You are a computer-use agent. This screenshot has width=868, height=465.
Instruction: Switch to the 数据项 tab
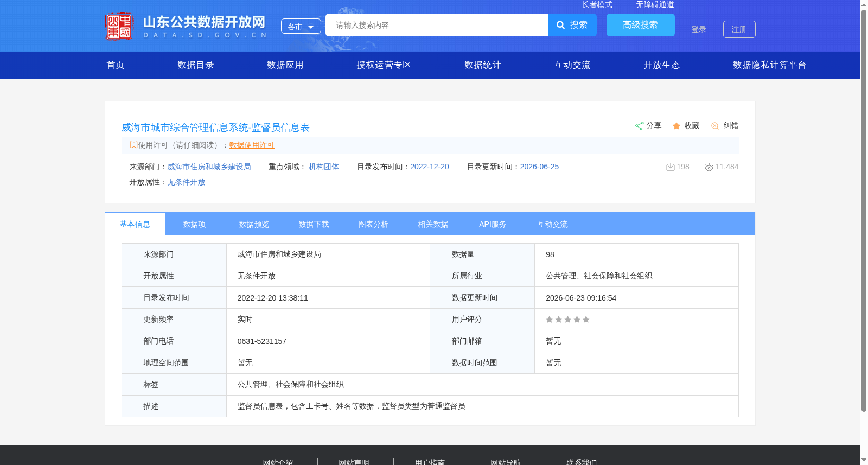[x=195, y=224]
